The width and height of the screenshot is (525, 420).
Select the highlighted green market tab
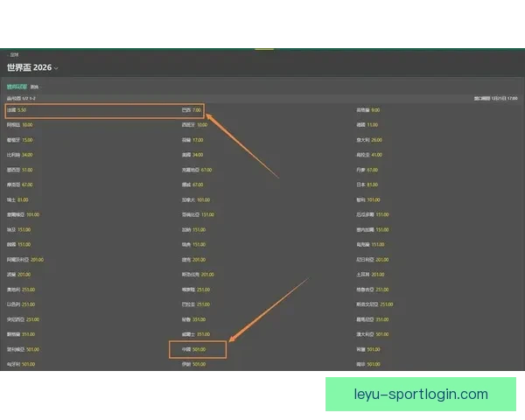17,87
